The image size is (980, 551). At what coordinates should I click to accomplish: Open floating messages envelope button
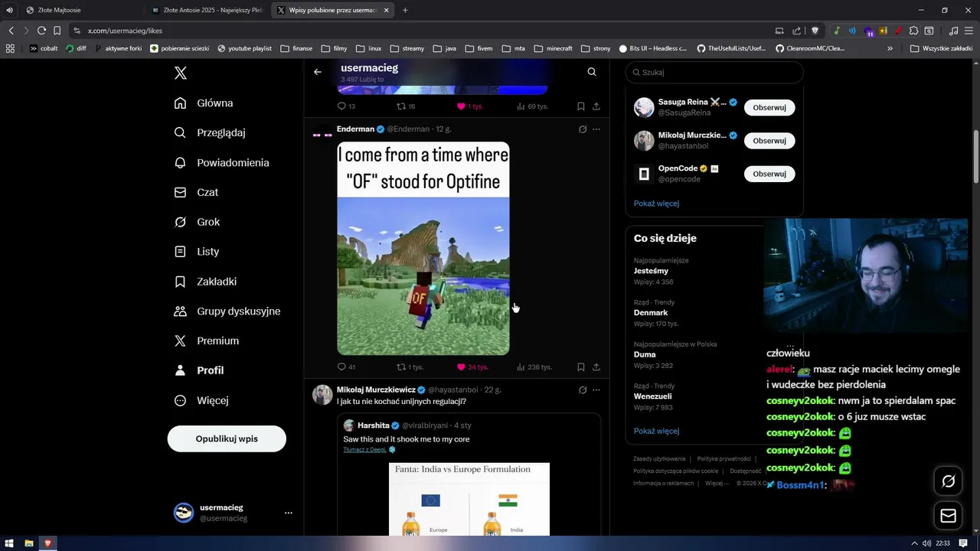pyautogui.click(x=948, y=517)
